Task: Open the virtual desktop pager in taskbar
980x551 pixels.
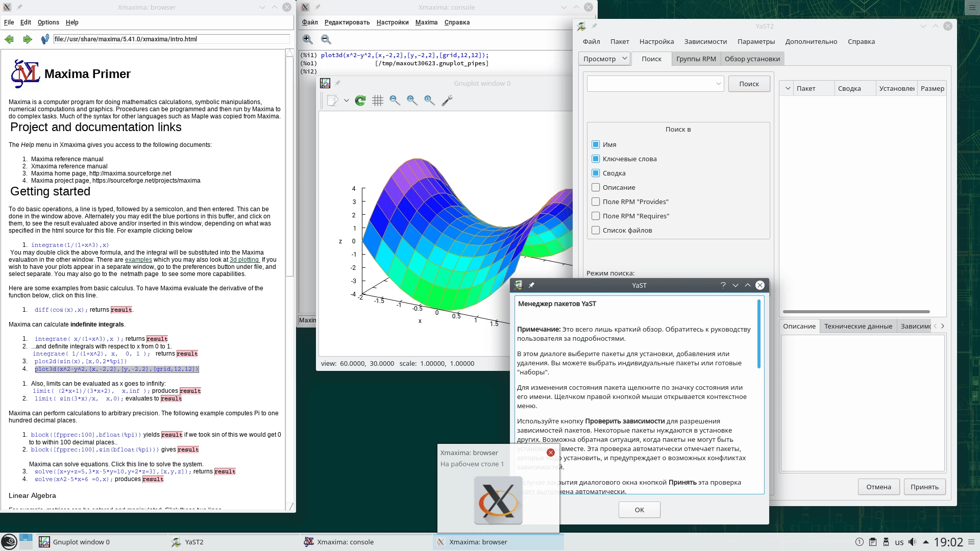Action: (26, 542)
